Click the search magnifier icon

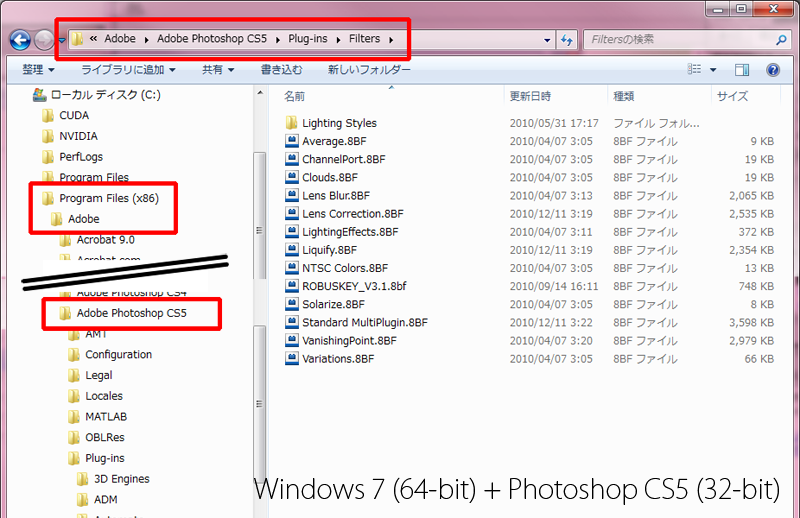(781, 39)
